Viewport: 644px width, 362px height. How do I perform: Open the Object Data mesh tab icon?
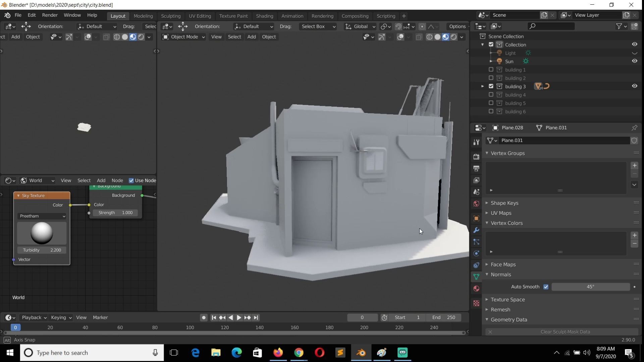click(x=476, y=277)
